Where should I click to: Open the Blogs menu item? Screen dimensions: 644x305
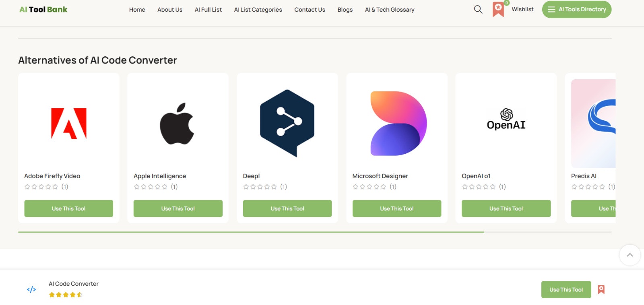345,10
